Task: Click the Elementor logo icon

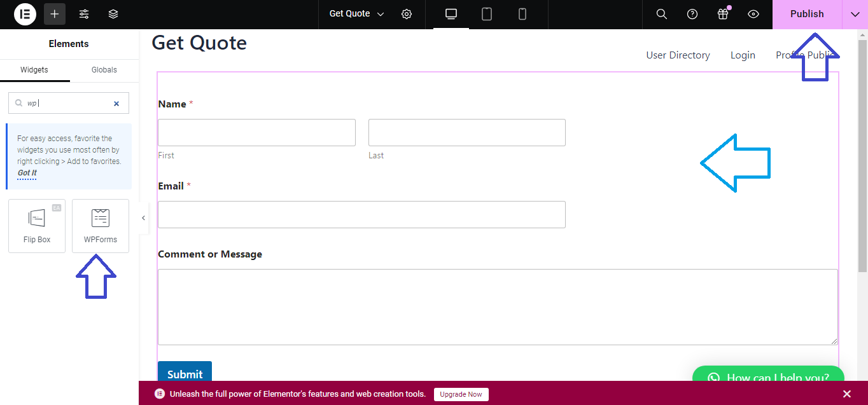Action: pyautogui.click(x=25, y=14)
